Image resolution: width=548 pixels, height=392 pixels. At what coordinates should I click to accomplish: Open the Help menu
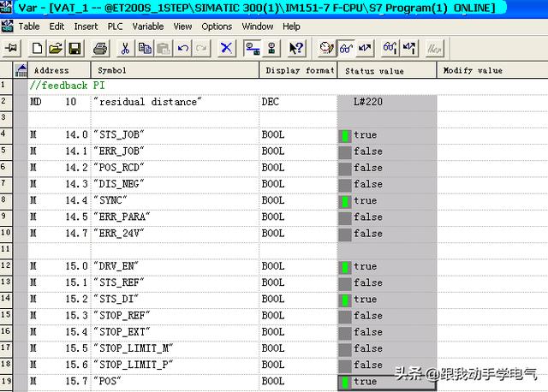(x=291, y=27)
